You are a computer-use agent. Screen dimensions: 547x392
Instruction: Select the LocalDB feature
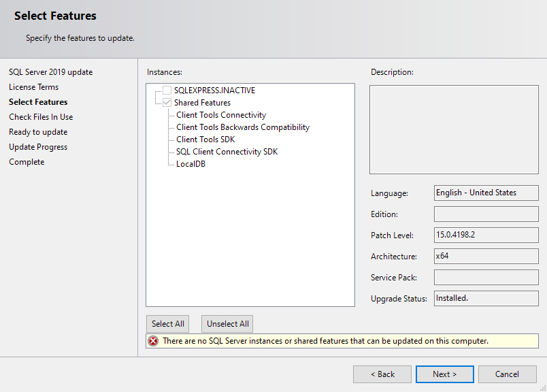pos(188,163)
